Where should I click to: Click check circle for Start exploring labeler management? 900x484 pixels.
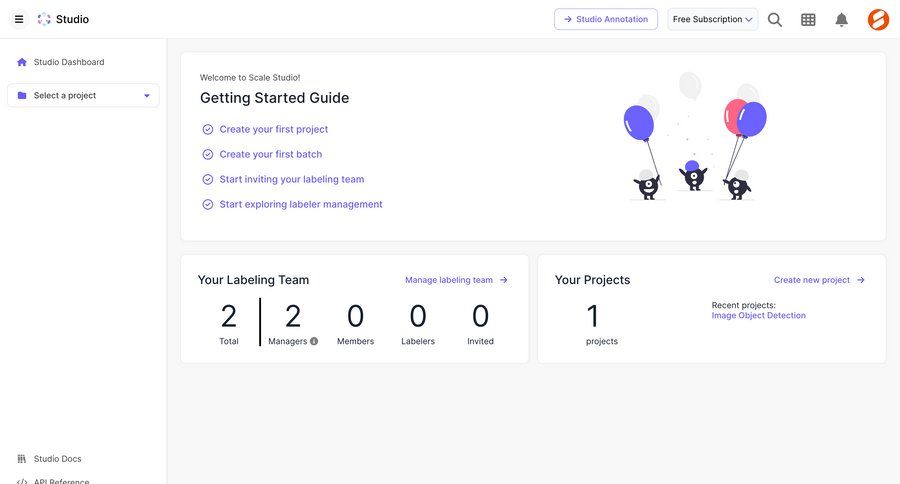click(208, 204)
